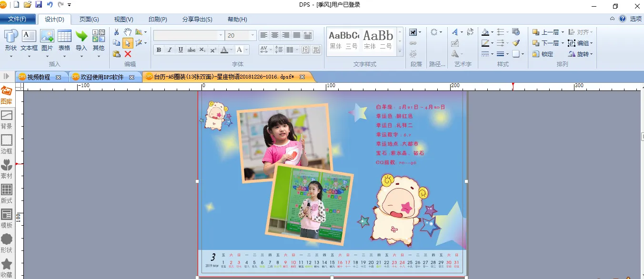Click the red X delete icon
This screenshot has height=279, width=644.
[128, 54]
